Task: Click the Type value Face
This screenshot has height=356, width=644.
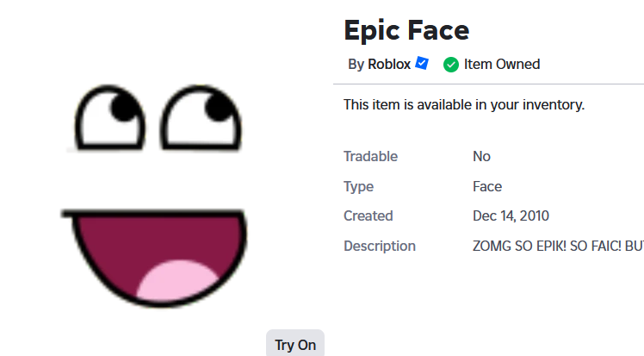Action: pyautogui.click(x=487, y=186)
